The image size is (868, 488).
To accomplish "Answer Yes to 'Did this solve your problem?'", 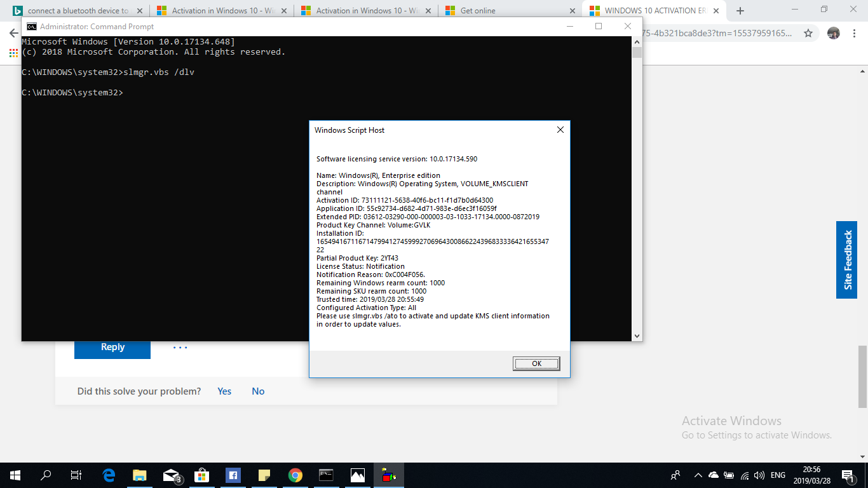I will pyautogui.click(x=224, y=391).
